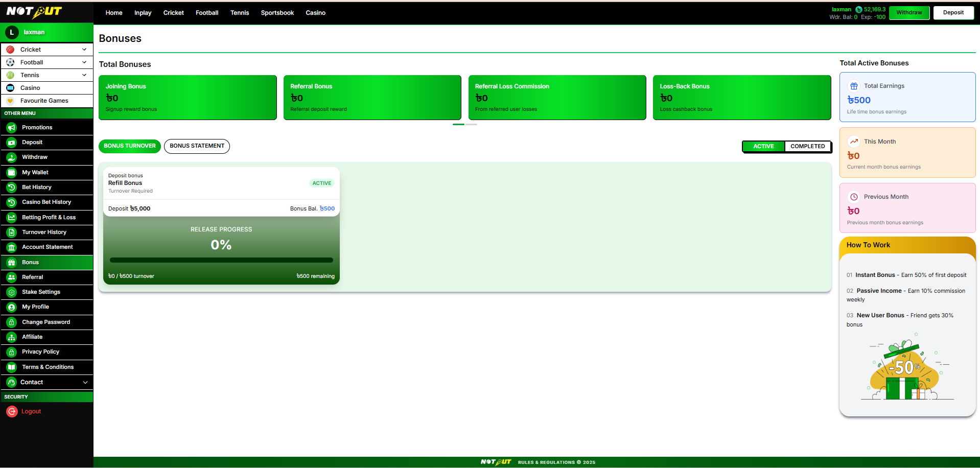Click the Promotions megaphone icon
The height and width of the screenshot is (468, 980).
(12, 128)
